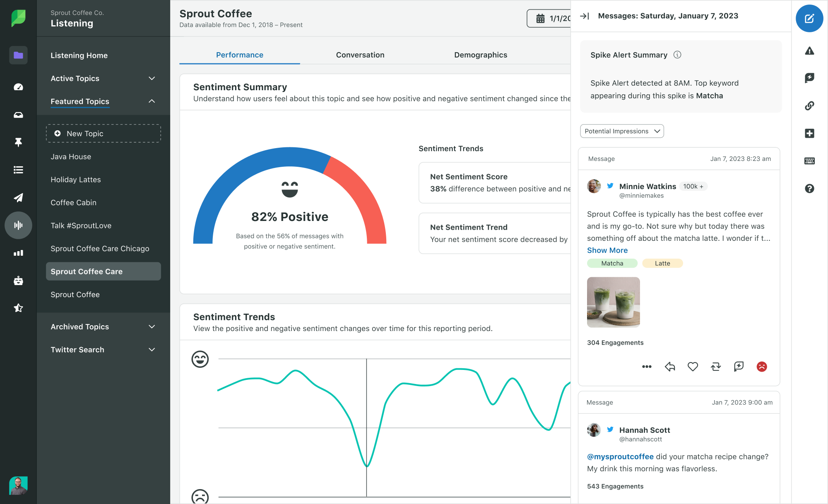Viewport: 828px width, 504px height.
Task: Switch to the Demographics tab
Action: (480, 54)
